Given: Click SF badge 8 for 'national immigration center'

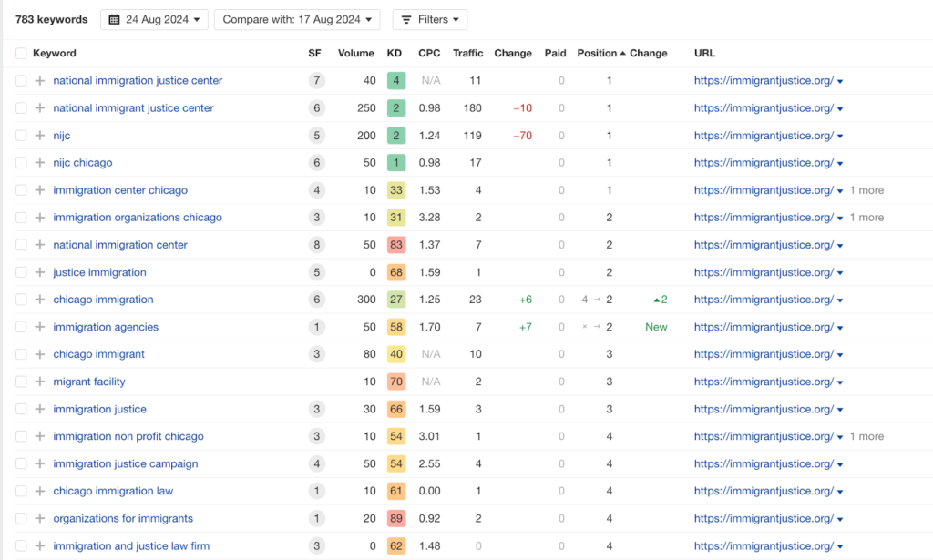Looking at the screenshot, I should click(316, 245).
